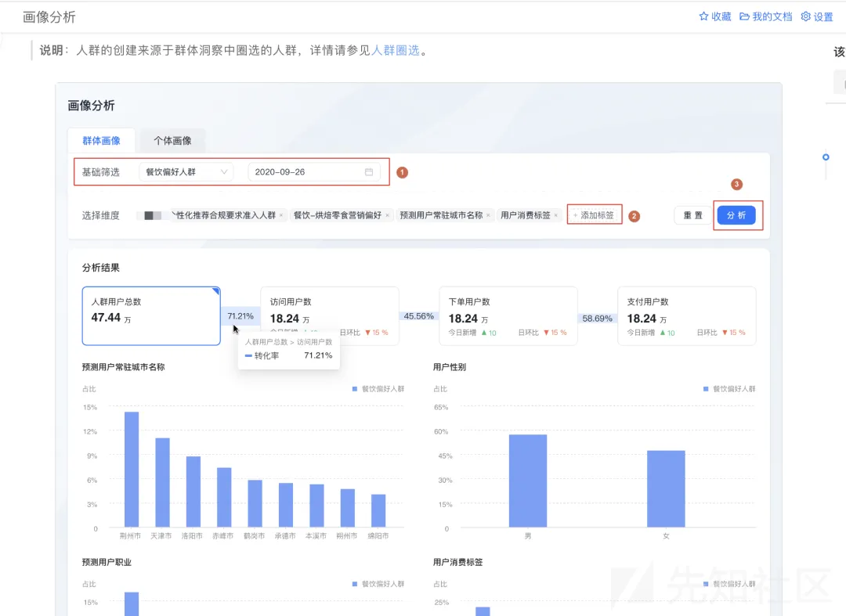Click the 选择维度 label

[x=101, y=215]
